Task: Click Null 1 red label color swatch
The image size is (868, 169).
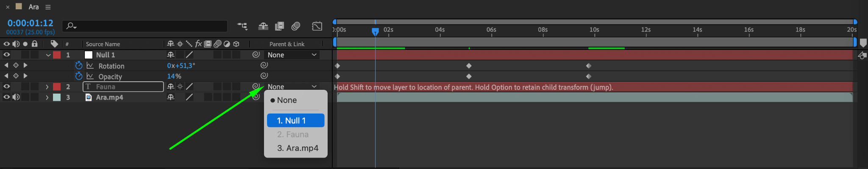Action: coord(57,55)
